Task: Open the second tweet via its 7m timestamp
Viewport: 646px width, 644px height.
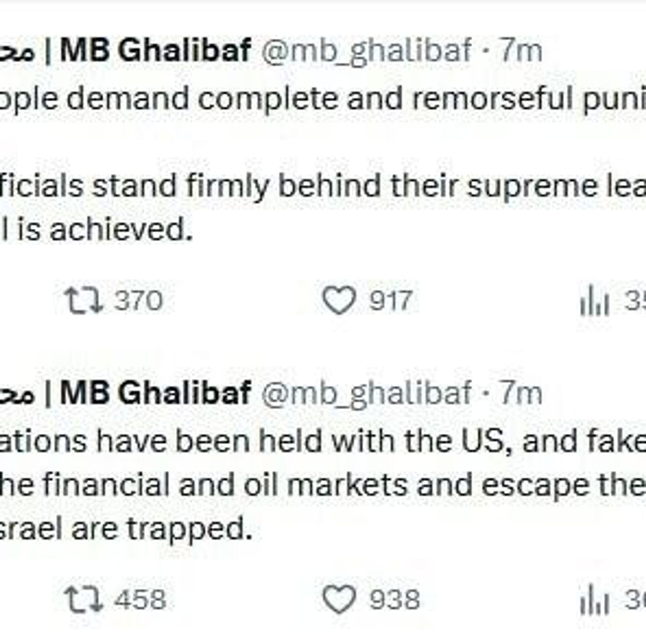Action: click(x=521, y=393)
